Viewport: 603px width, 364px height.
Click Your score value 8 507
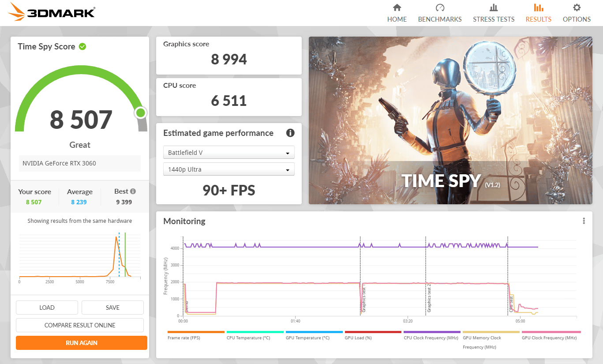[x=34, y=202]
